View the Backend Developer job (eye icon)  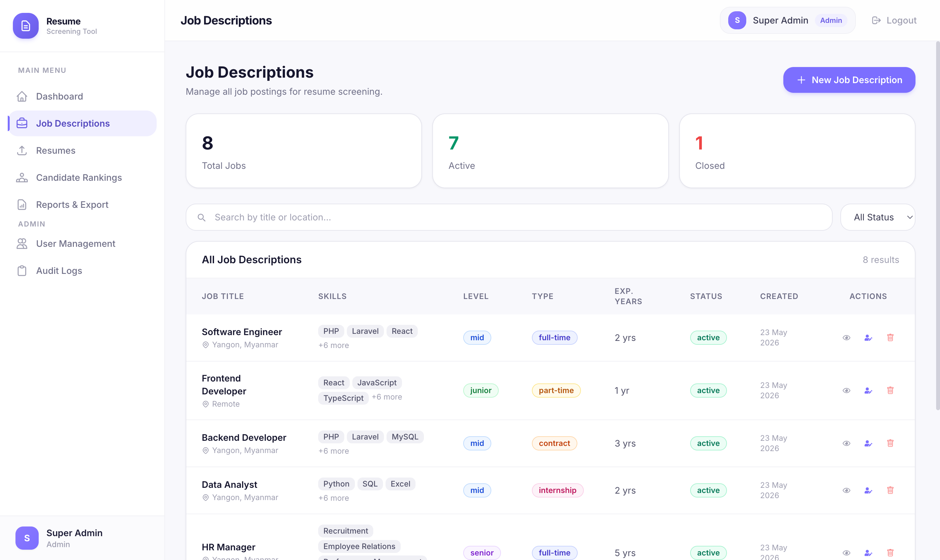847,443
